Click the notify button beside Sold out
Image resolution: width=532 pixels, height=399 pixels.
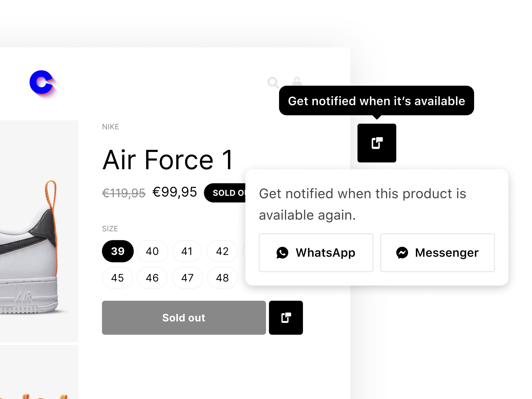pyautogui.click(x=286, y=318)
